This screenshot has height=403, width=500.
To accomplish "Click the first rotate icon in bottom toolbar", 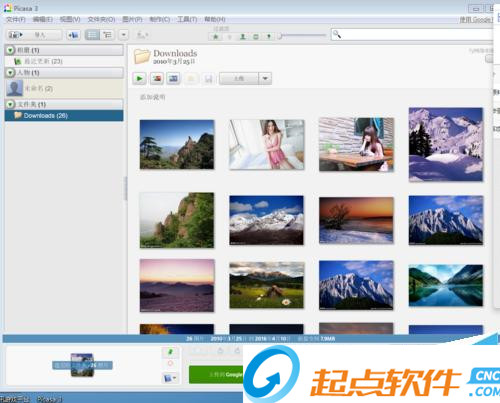I will tap(220, 351).
